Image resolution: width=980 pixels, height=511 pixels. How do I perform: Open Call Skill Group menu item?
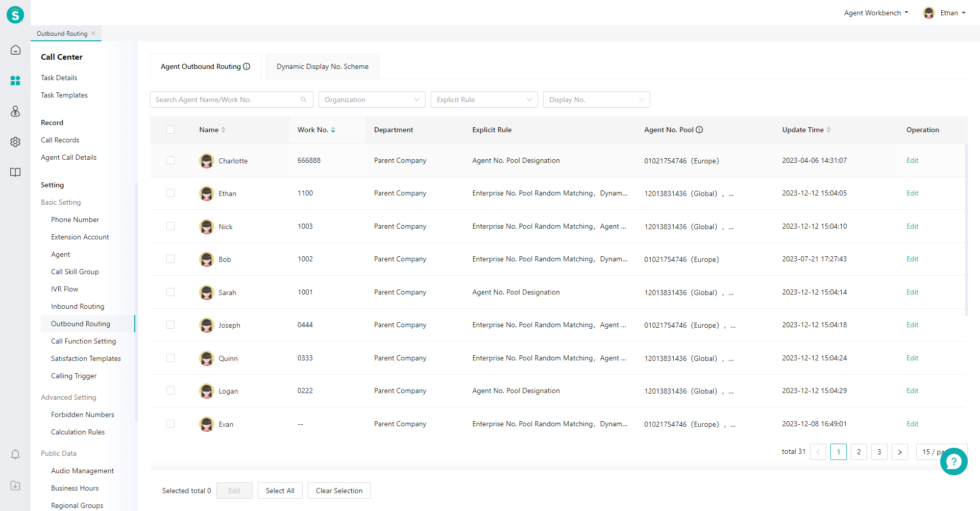75,272
